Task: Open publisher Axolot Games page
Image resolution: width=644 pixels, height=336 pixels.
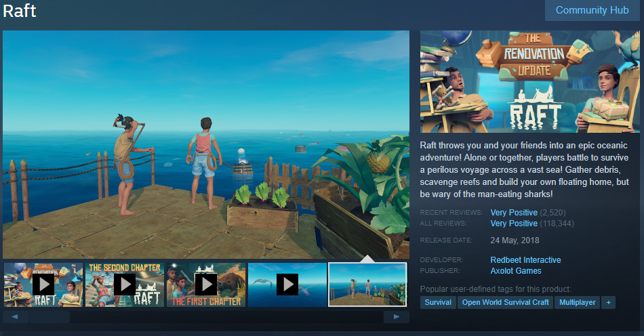Action: coord(516,271)
